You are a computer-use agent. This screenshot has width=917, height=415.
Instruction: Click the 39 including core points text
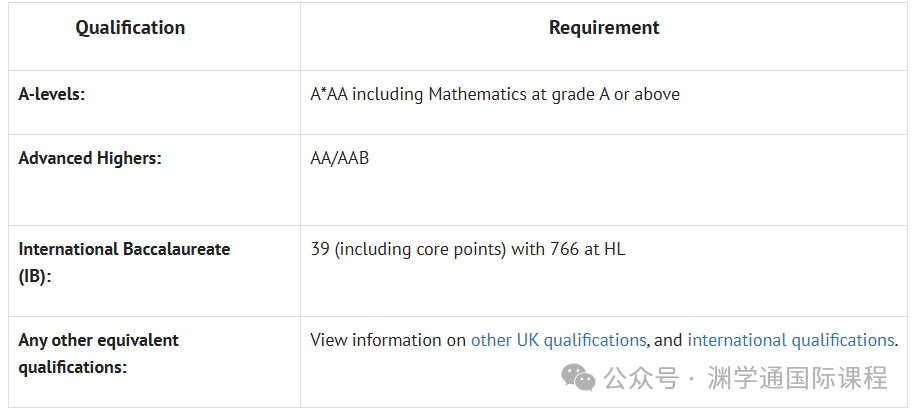(408, 250)
